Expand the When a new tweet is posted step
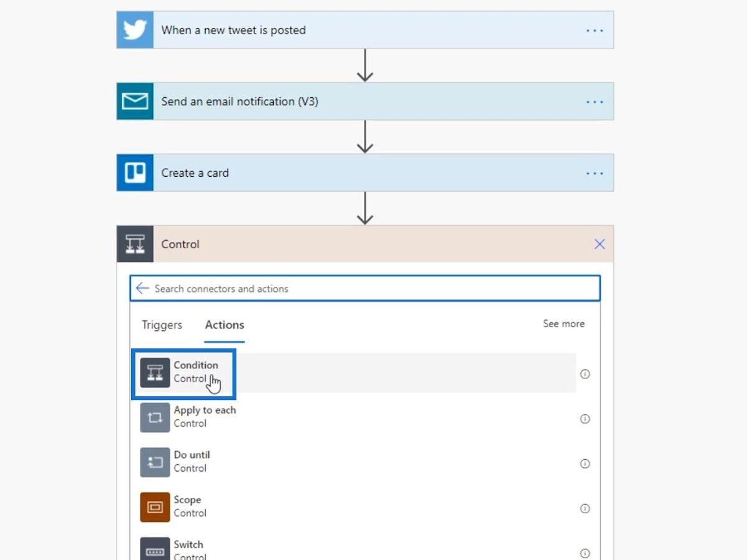747x560 pixels. pos(365,30)
